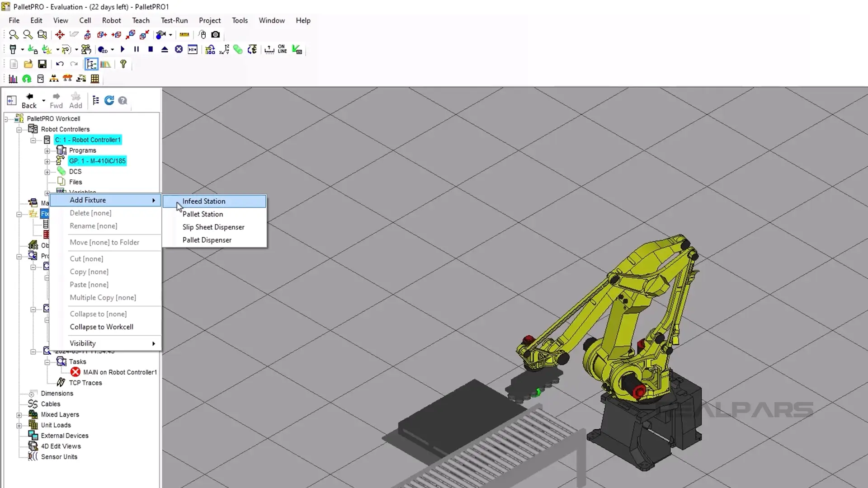Choose Pallet Station in the submenu

coord(214,214)
